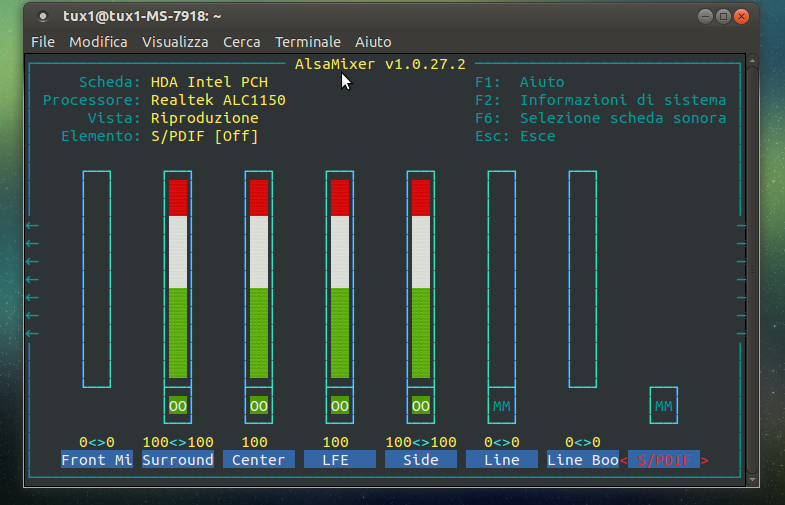
Task: Unmute the S/PDIF MM indicator
Action: click(664, 406)
